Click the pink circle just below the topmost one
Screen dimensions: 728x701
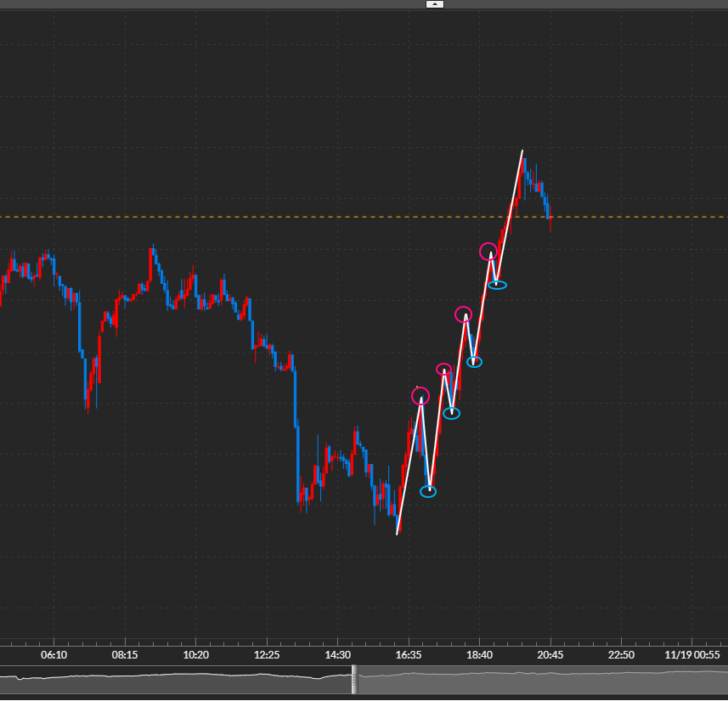click(x=464, y=314)
